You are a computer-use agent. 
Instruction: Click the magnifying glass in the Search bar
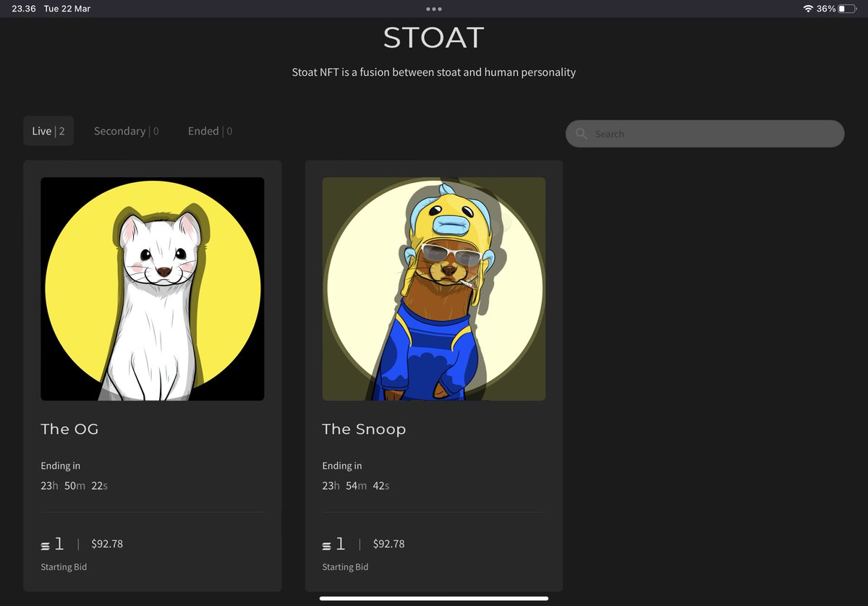pyautogui.click(x=582, y=134)
